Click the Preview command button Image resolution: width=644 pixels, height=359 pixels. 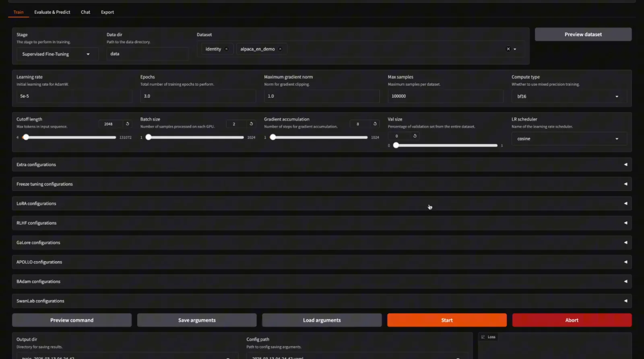point(72,320)
